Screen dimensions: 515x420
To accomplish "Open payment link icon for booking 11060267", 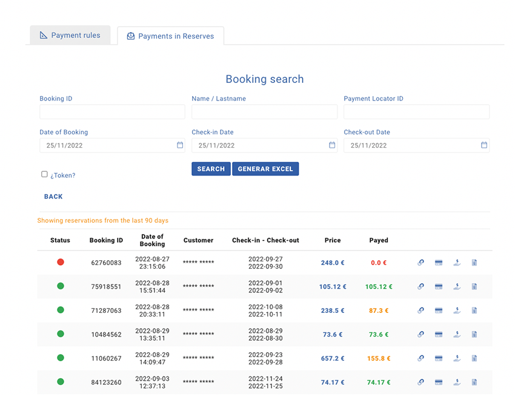I will point(420,358).
